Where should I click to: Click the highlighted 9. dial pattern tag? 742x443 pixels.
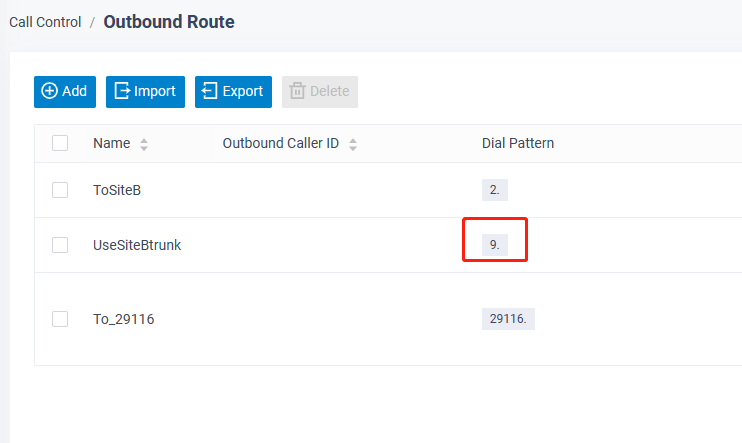pyautogui.click(x=495, y=245)
